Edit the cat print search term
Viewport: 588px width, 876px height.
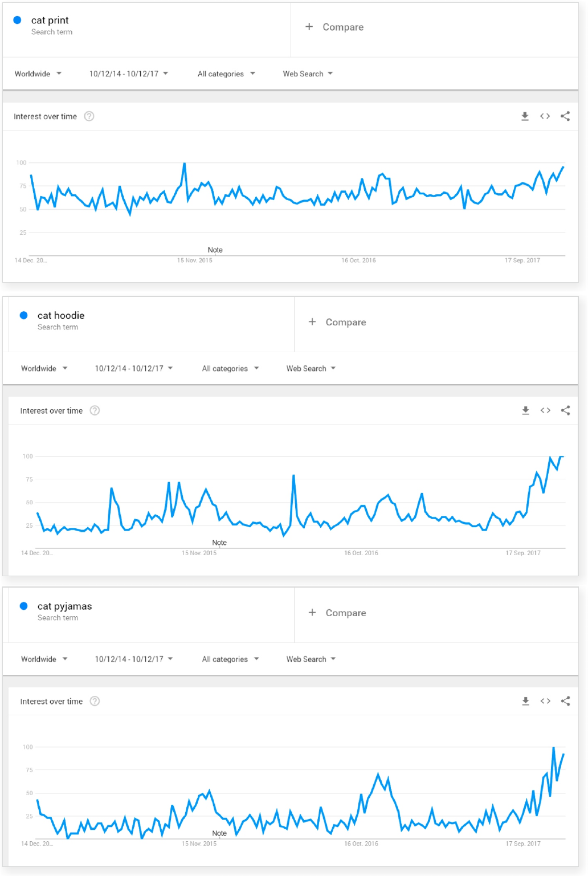[x=50, y=21]
